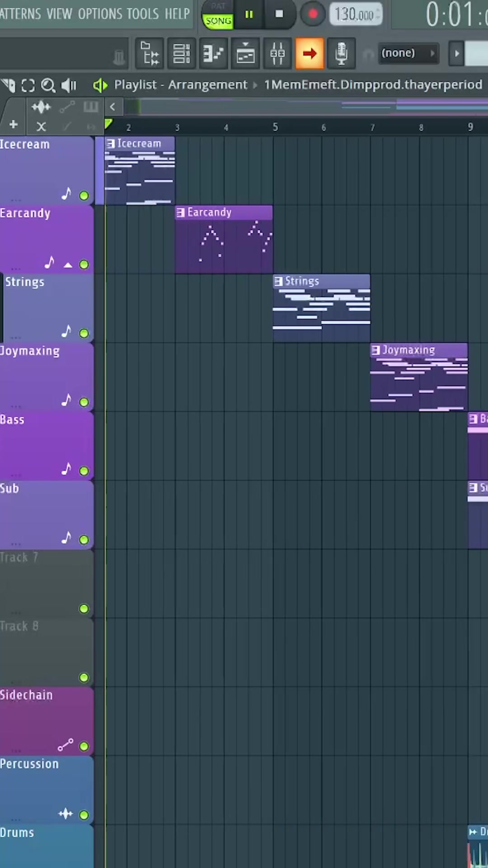Click the song time display
This screenshot has width=488, height=868.
click(x=456, y=14)
